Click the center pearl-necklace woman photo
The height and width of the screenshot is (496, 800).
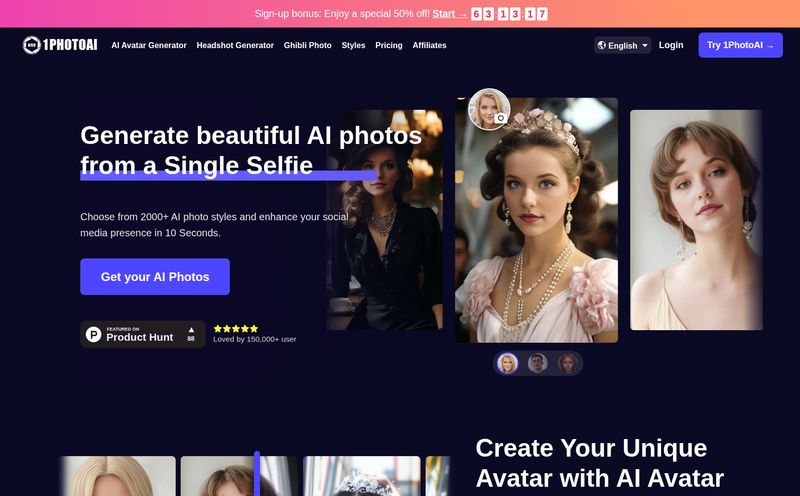click(x=536, y=230)
